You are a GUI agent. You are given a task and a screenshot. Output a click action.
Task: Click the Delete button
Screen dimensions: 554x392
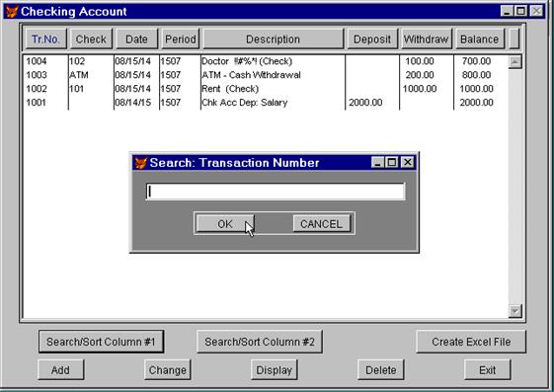[x=381, y=370]
